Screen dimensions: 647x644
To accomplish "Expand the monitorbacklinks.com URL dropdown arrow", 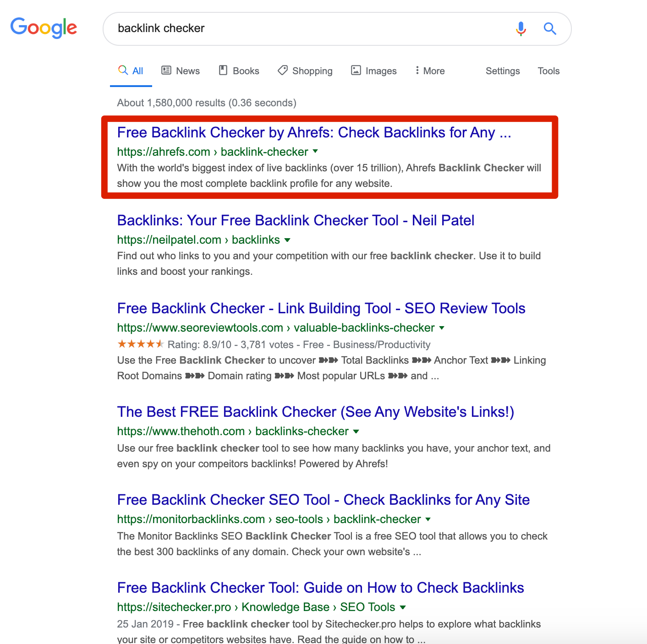I will 428,519.
